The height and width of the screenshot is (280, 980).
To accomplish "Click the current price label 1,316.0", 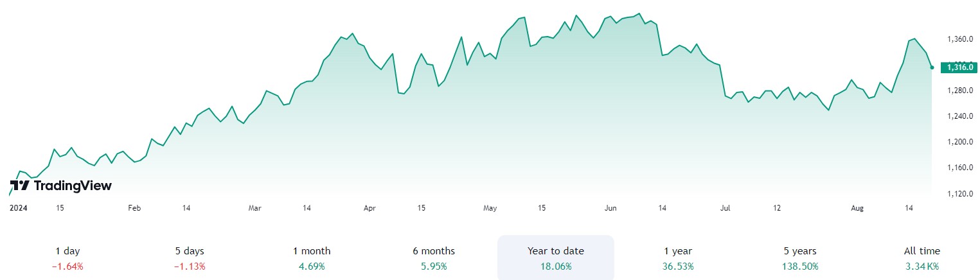I will tap(958, 67).
